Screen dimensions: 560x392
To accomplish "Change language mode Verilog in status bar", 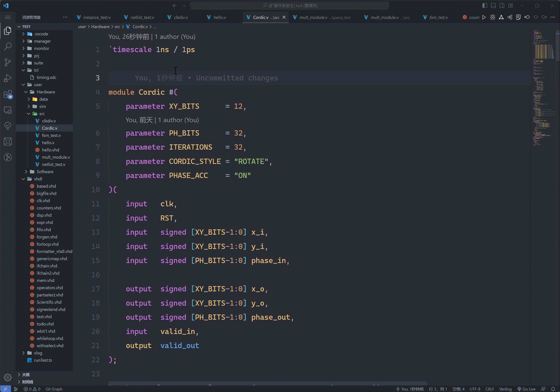I will point(505,389).
